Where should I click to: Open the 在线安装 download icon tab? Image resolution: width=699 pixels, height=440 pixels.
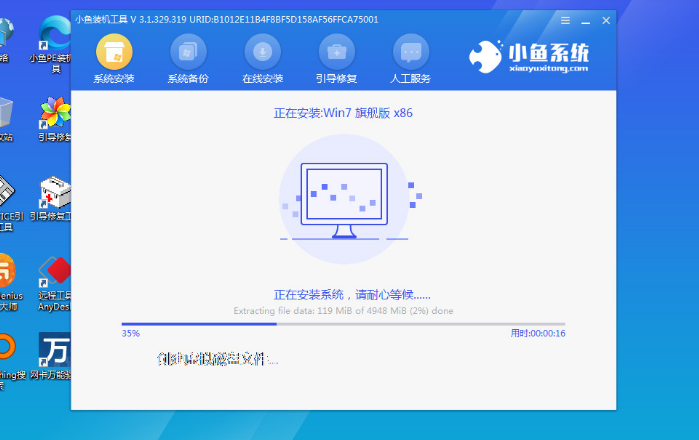(x=263, y=50)
